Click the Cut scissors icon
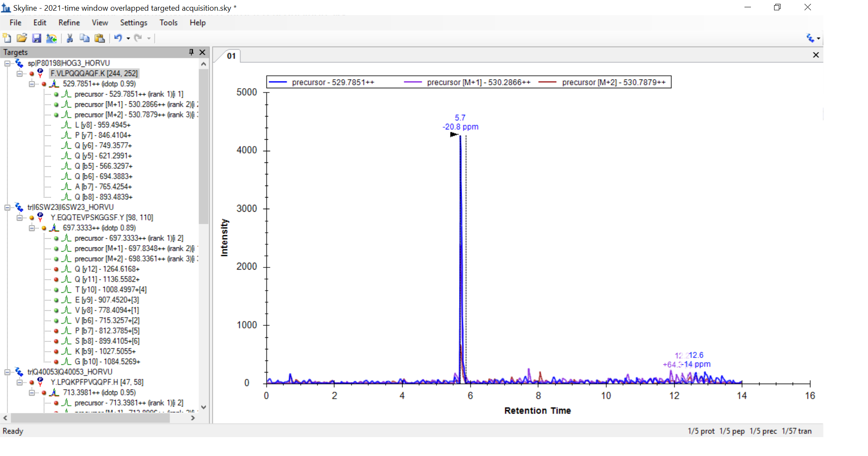The width and height of the screenshot is (868, 456). [x=70, y=38]
